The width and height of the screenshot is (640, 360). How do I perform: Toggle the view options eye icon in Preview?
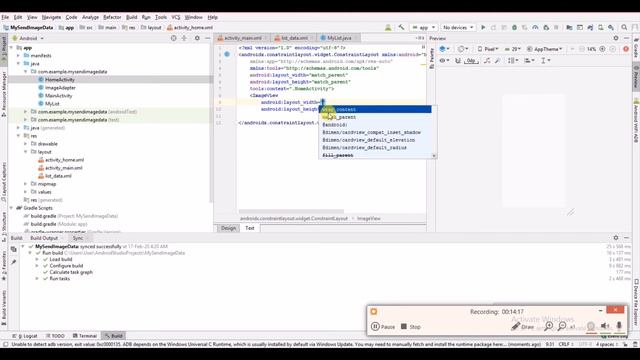444,60
